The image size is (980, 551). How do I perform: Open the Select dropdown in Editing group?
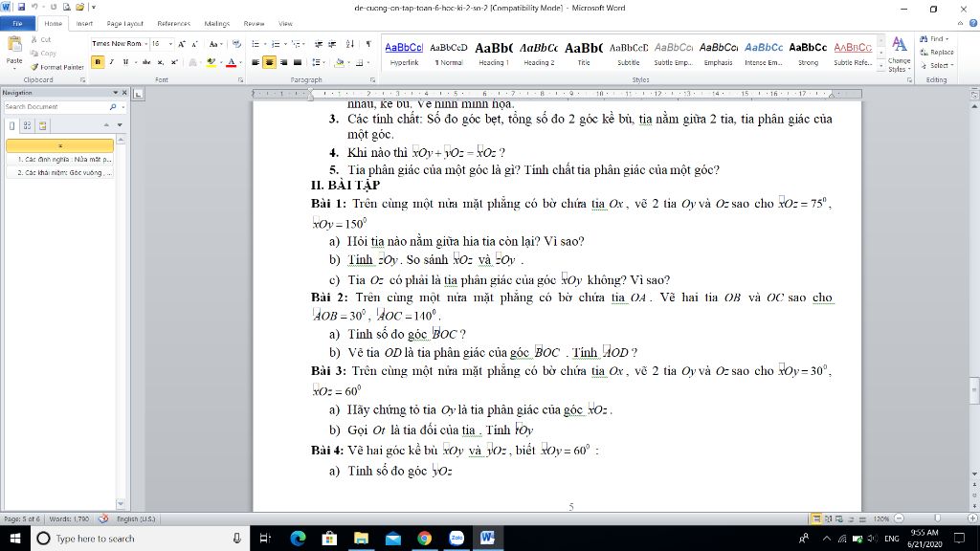[938, 65]
